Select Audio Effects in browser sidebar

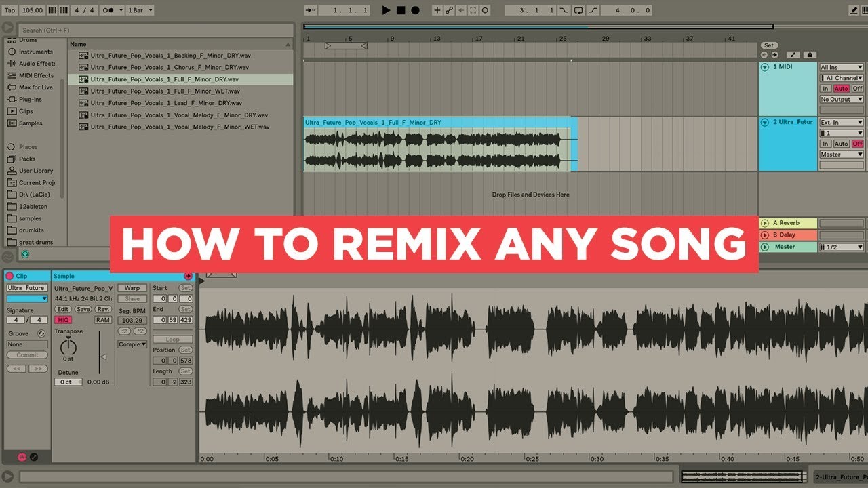point(37,64)
